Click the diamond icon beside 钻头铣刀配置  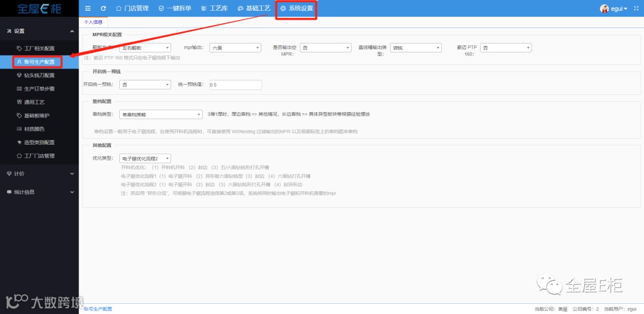(19, 76)
